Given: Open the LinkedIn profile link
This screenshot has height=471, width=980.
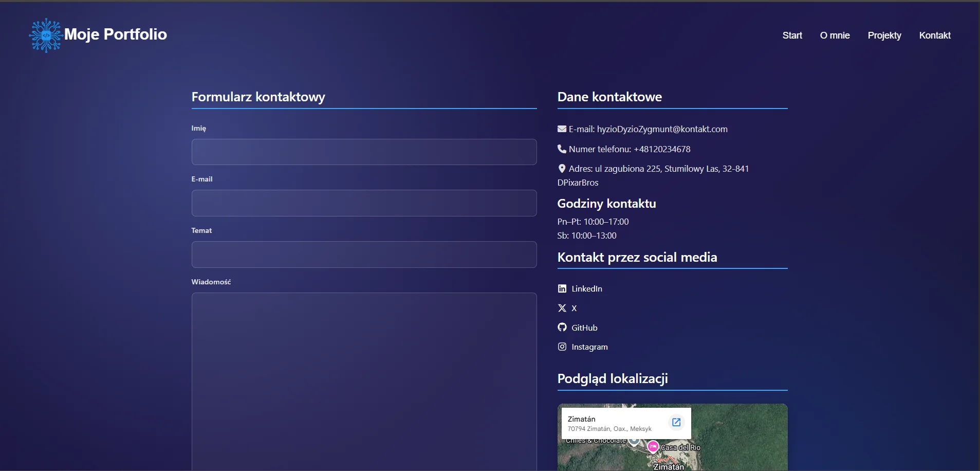Looking at the screenshot, I should [587, 288].
